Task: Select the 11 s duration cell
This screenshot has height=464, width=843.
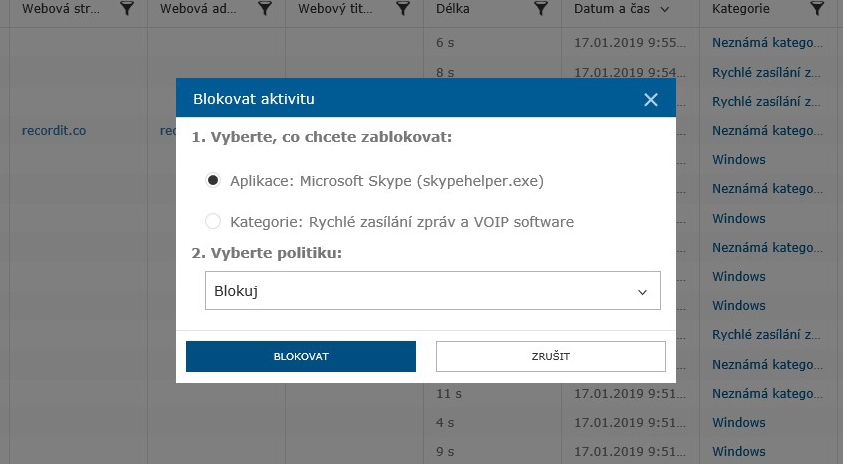Action: pyautogui.click(x=449, y=394)
